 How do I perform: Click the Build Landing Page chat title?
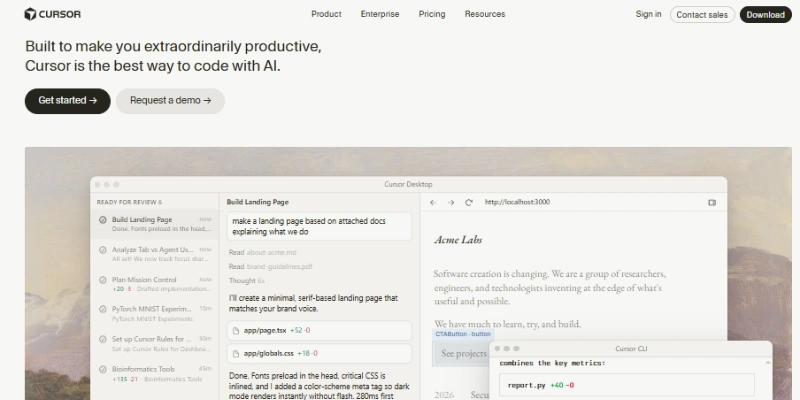pyautogui.click(x=258, y=202)
